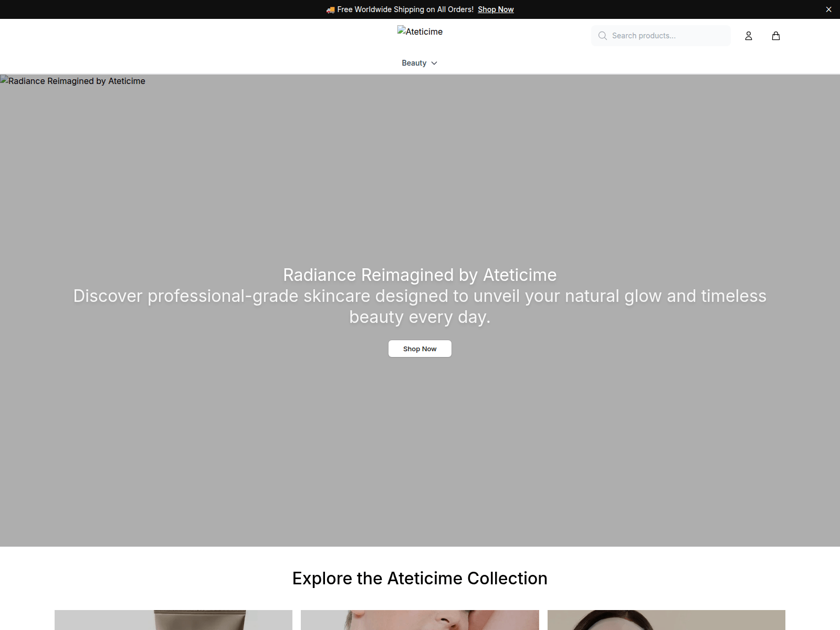
Task: Expand the Beauty menu chevron
Action: pos(434,63)
